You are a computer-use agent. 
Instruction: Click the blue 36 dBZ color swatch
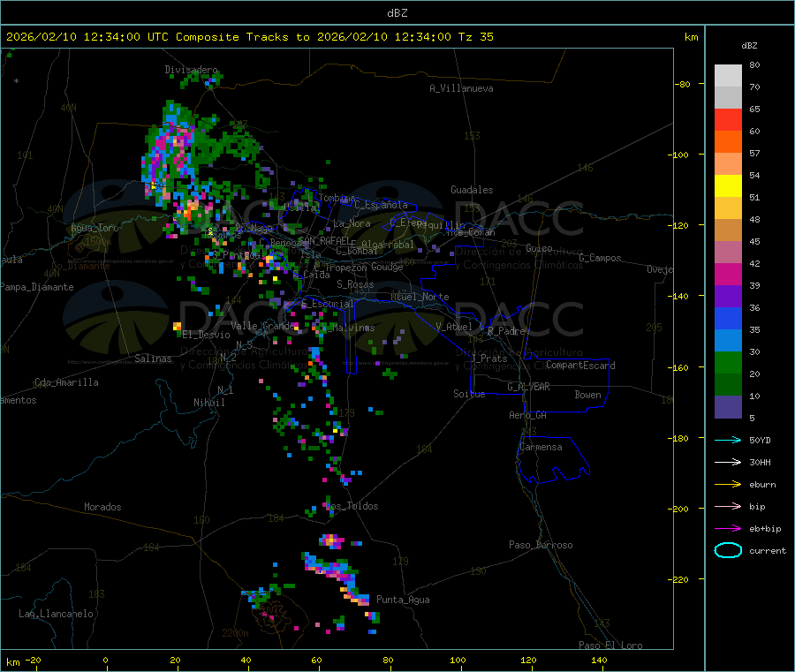728,318
